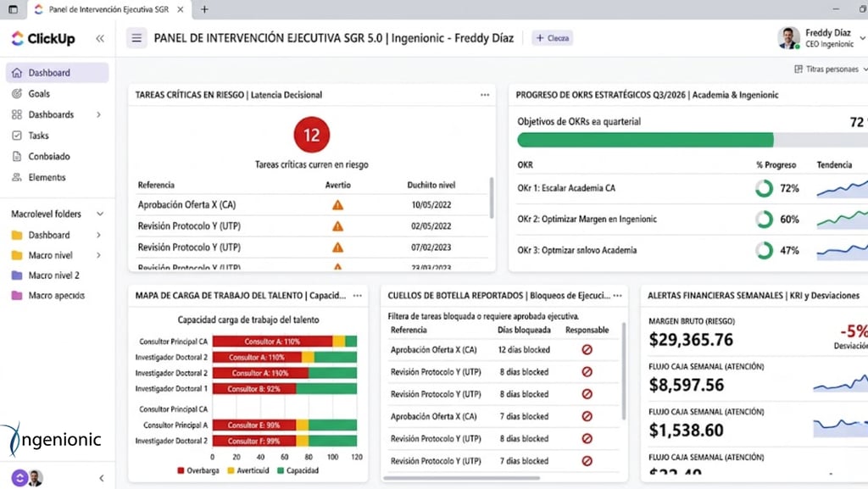Expand the Macro nivel folder
This screenshot has height=489, width=868.
[x=98, y=255]
